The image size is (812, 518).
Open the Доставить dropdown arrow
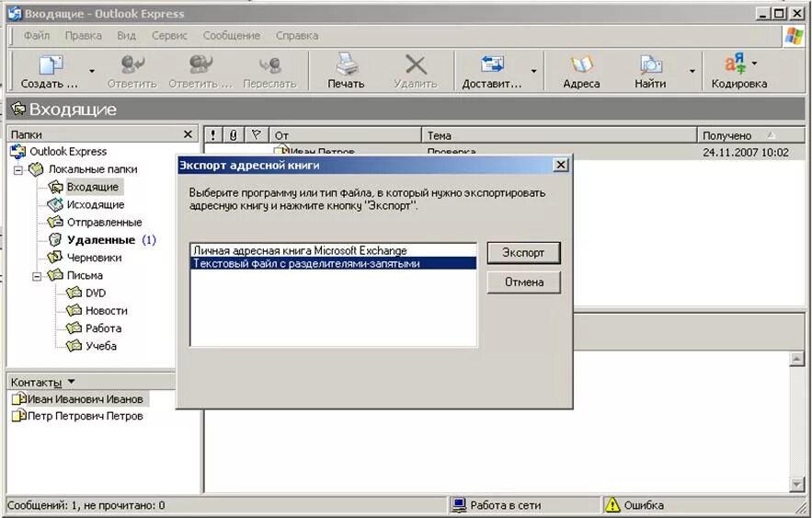coord(533,71)
